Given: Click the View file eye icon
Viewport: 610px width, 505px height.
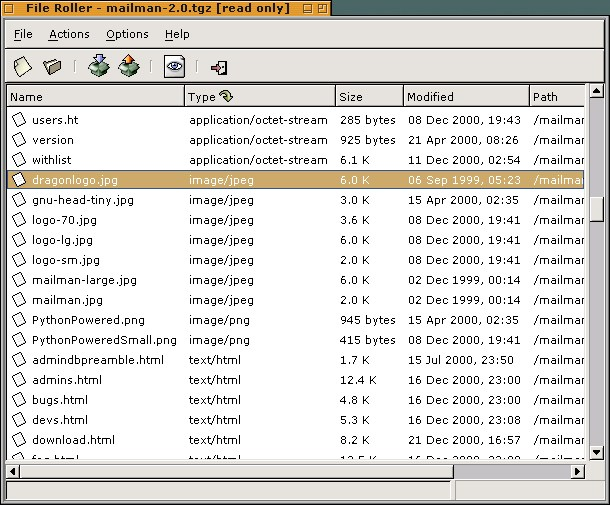Looking at the screenshot, I should pyautogui.click(x=175, y=67).
